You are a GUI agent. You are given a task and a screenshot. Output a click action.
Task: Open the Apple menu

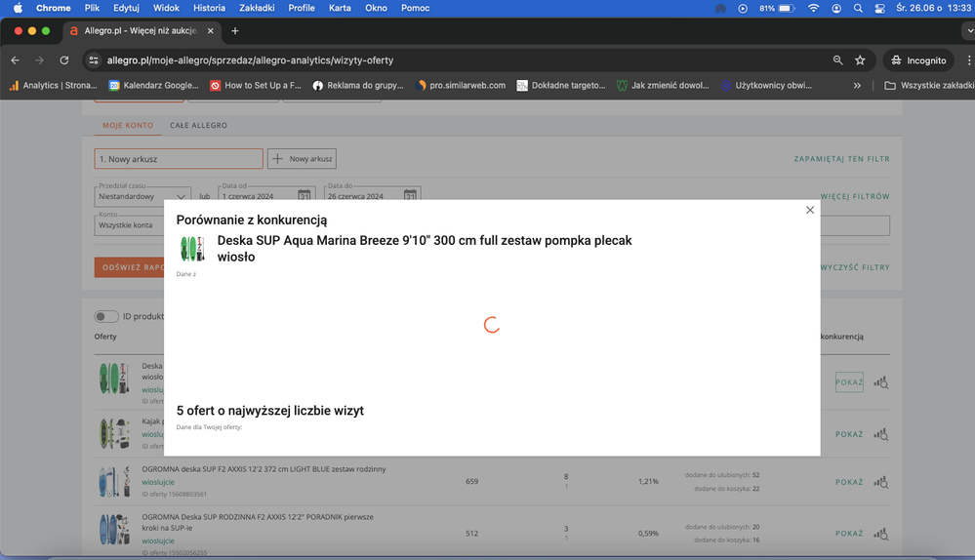[x=18, y=8]
